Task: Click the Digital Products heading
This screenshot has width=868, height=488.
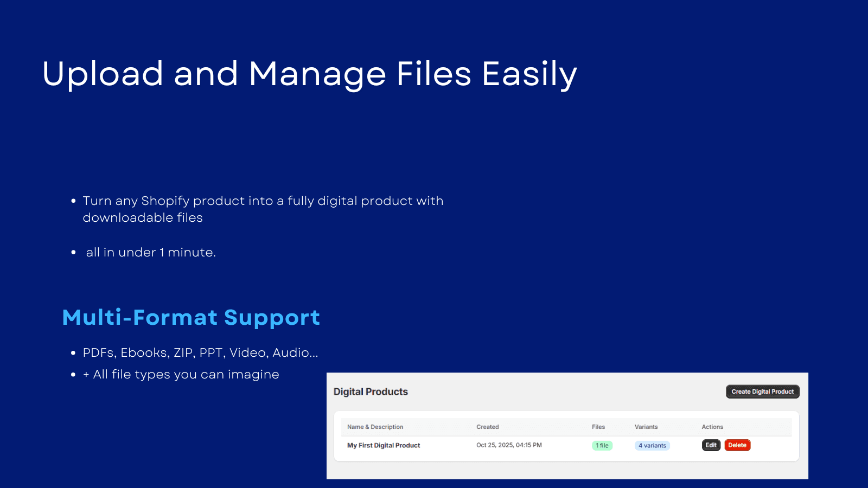Action: [x=371, y=391]
